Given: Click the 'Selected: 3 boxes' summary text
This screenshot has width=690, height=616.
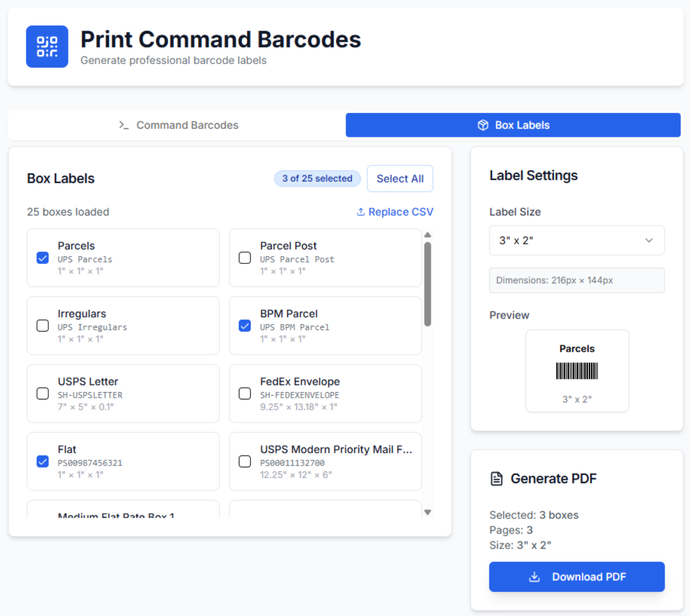Looking at the screenshot, I should point(534,515).
